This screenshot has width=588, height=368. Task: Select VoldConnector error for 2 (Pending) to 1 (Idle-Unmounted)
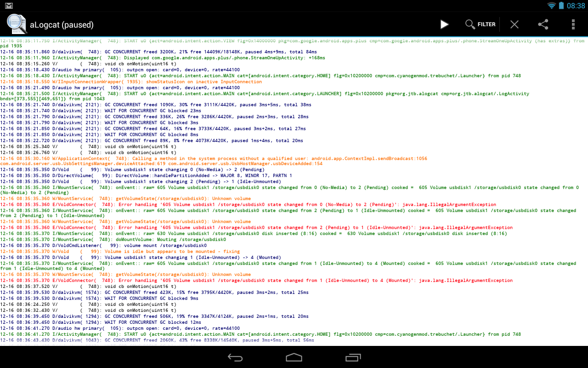pos(256,228)
